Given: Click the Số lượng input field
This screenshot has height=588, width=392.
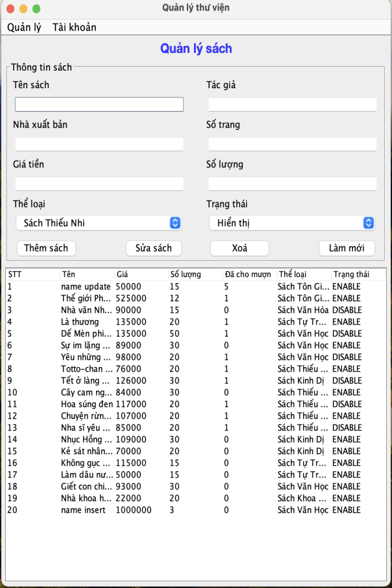Looking at the screenshot, I should click(x=293, y=184).
